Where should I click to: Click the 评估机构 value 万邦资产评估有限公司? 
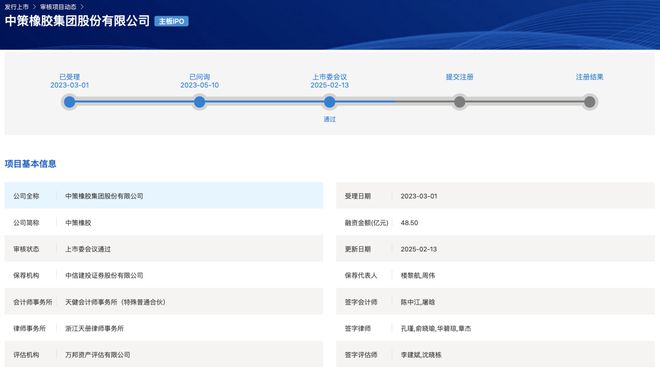click(98, 355)
